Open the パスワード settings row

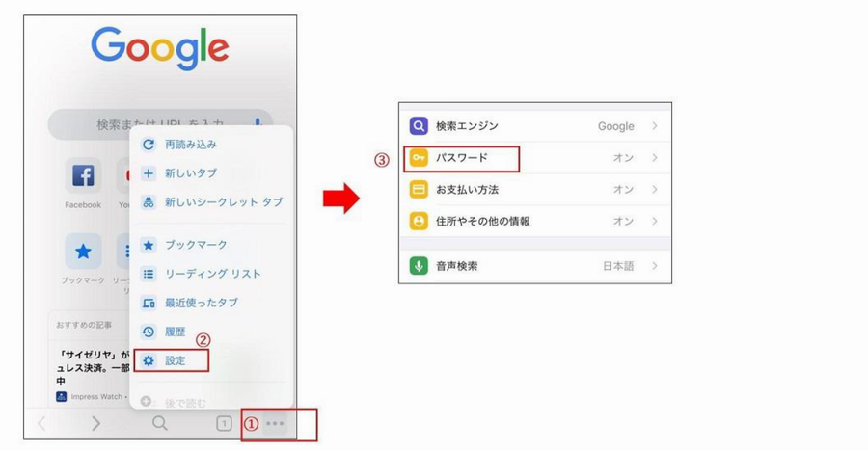[535, 158]
